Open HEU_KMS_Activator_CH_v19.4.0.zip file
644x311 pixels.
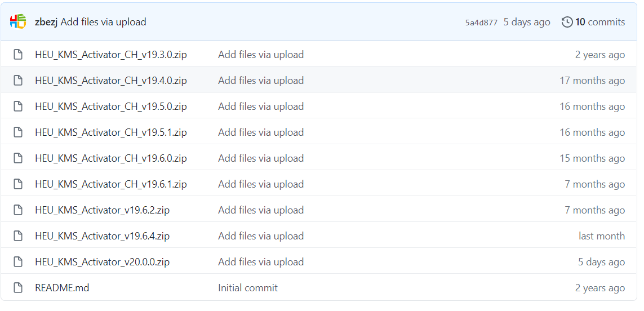tap(111, 81)
